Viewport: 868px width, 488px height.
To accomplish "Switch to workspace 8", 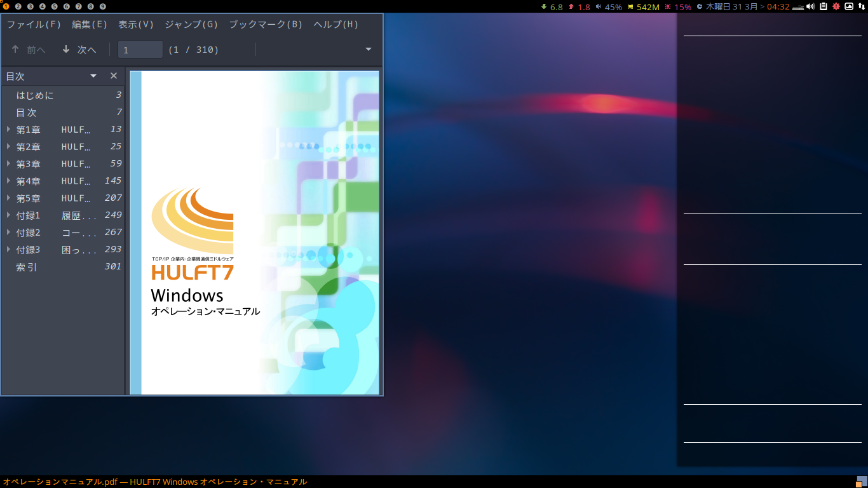I will click(x=91, y=6).
